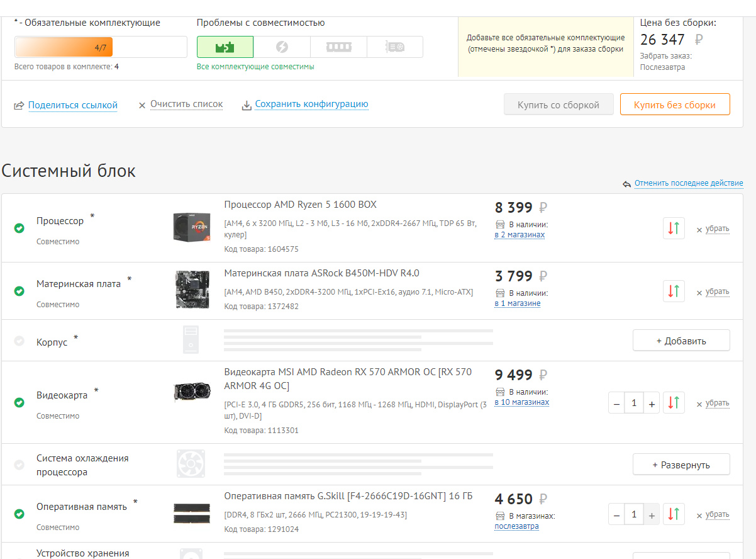
Task: Click the replace arrows icon for Процессор
Action: pyautogui.click(x=674, y=228)
